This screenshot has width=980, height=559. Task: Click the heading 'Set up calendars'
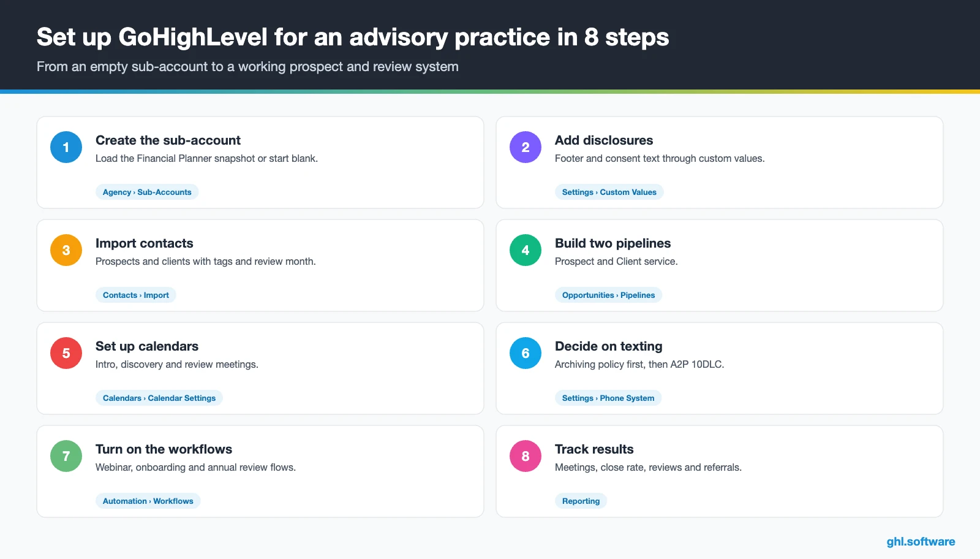pyautogui.click(x=147, y=346)
